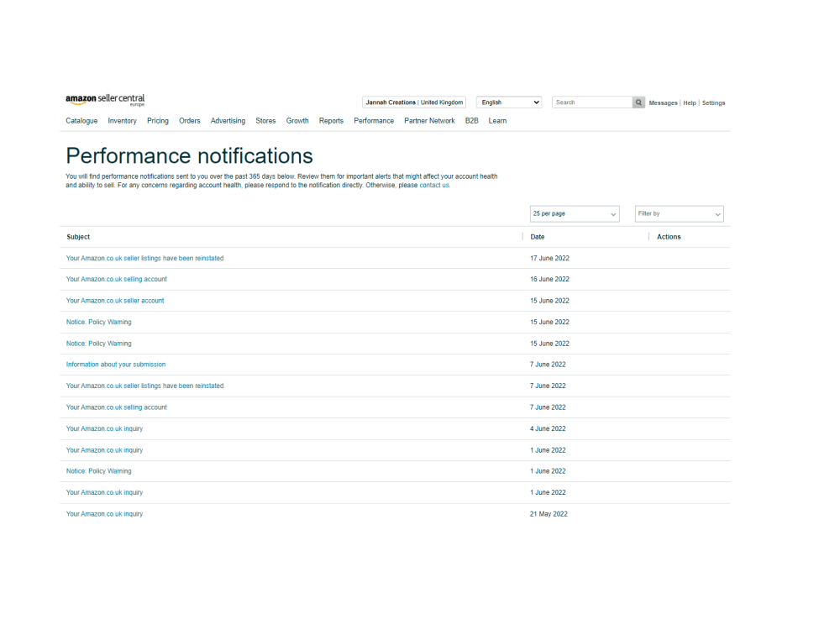
Task: Open the Orders menu
Action: (190, 121)
